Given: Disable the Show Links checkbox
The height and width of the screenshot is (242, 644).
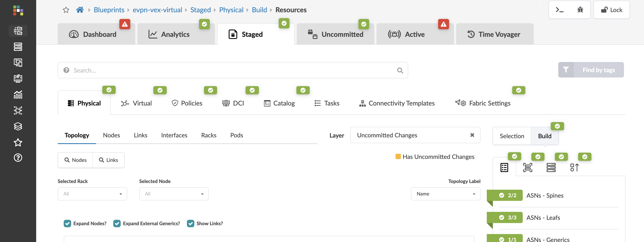Looking at the screenshot, I should [190, 223].
